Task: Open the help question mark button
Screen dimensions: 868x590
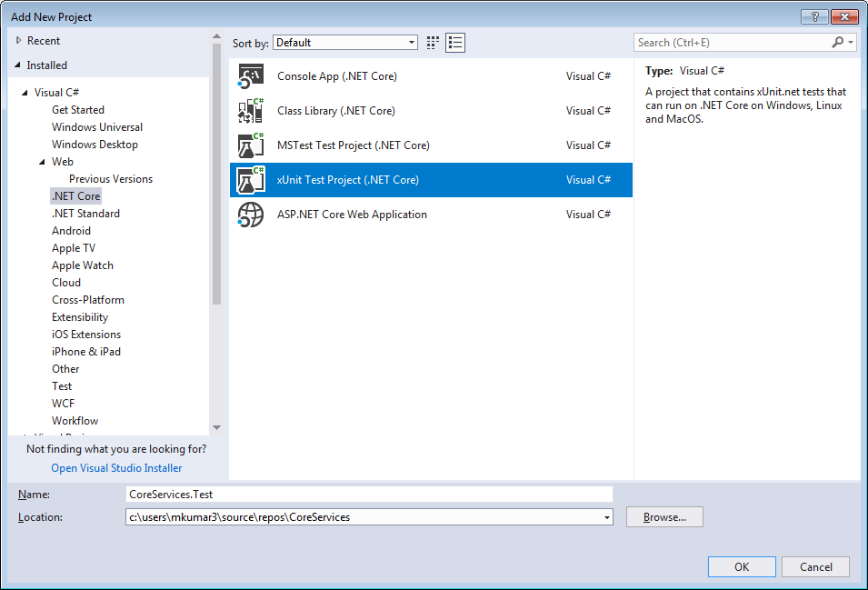Action: [x=814, y=16]
